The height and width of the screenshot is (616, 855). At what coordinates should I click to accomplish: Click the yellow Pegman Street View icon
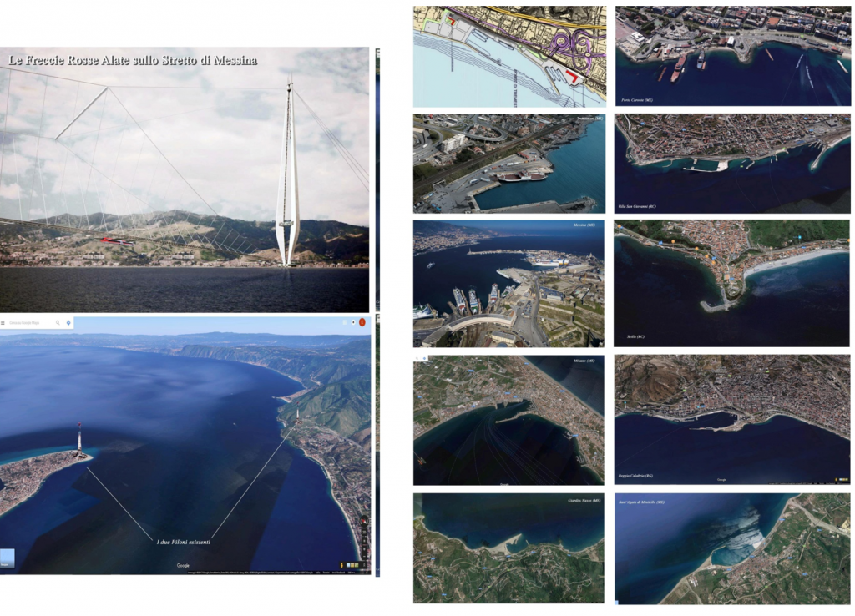coord(342,565)
